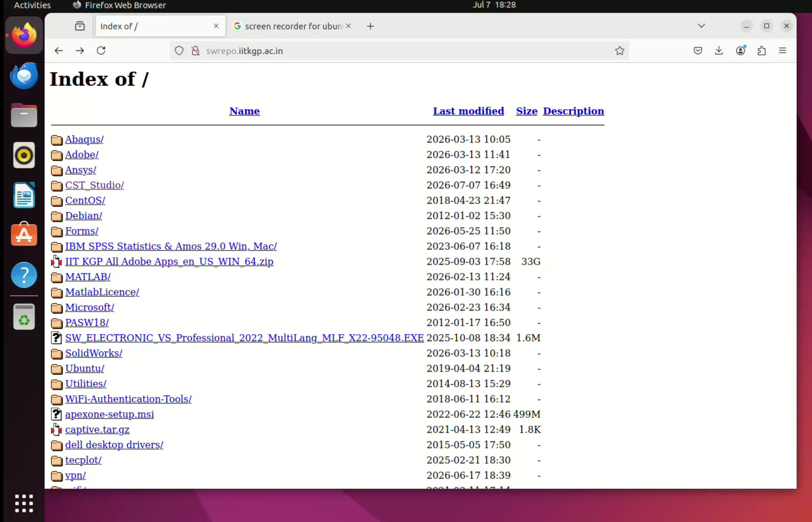Open the Abaqus/ folder

84,139
